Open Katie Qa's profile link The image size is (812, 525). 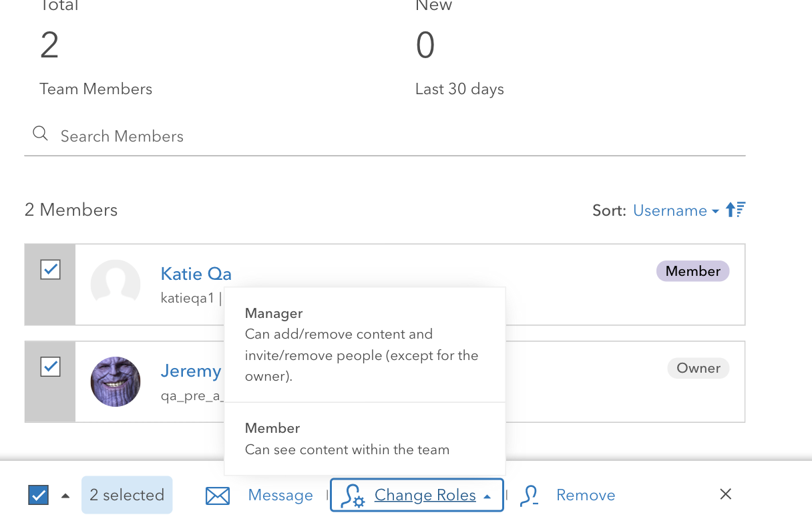[196, 273]
